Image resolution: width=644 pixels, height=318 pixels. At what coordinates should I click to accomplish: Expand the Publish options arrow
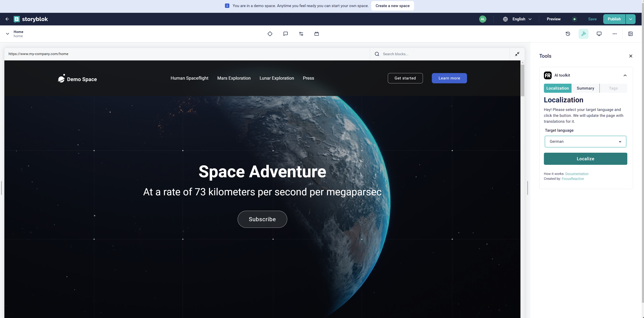coord(631,19)
